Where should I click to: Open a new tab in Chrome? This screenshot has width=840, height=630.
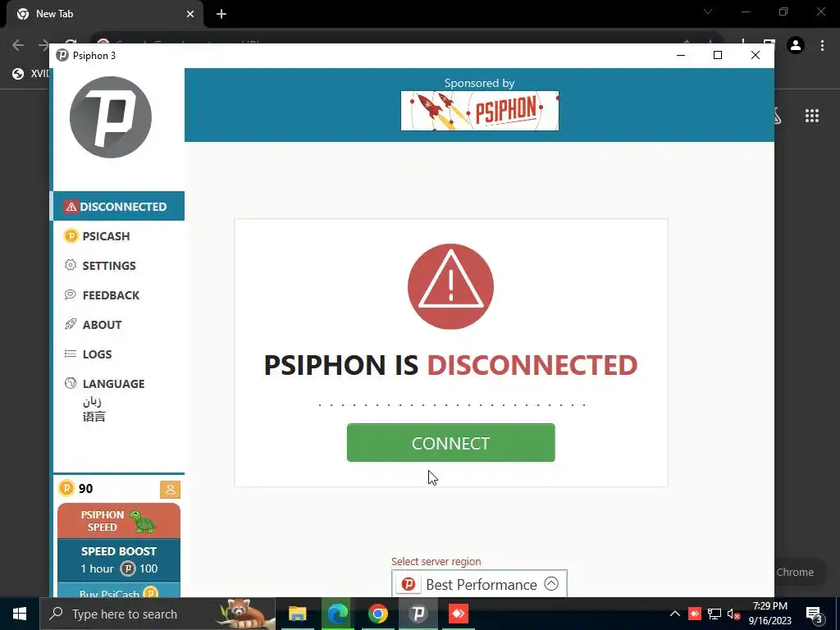coord(221,14)
